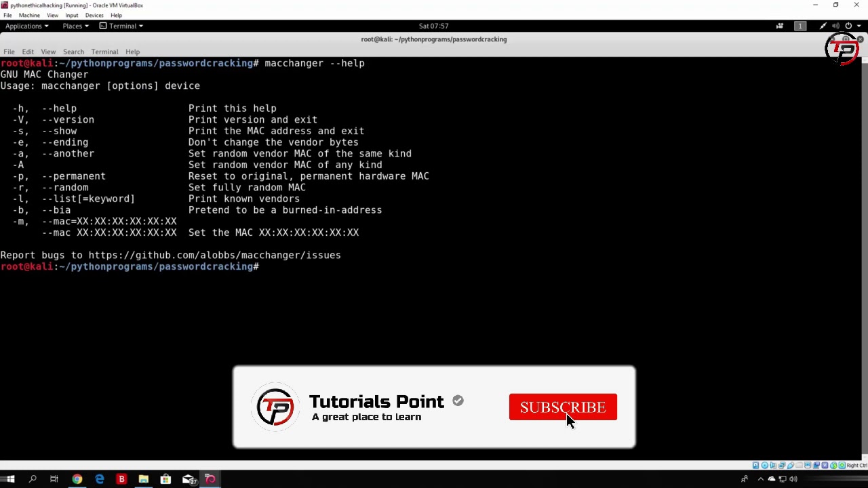Open Google Chrome from the taskbar
The height and width of the screenshot is (488, 868).
click(x=77, y=479)
